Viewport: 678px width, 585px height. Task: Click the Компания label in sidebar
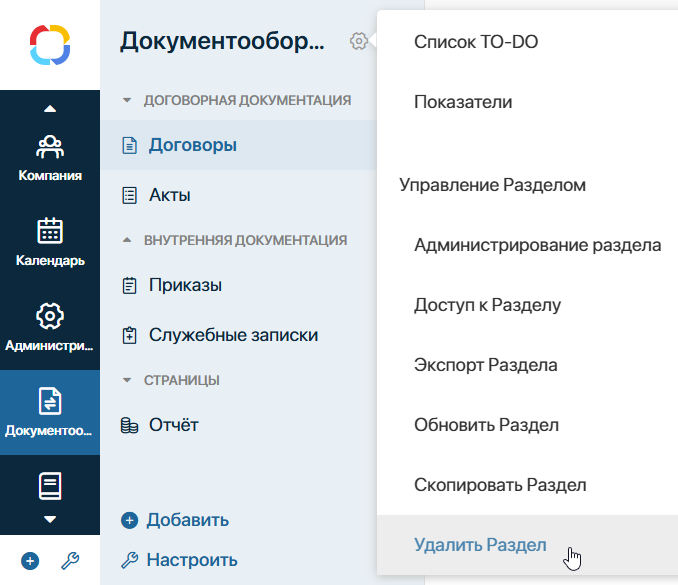click(50, 176)
